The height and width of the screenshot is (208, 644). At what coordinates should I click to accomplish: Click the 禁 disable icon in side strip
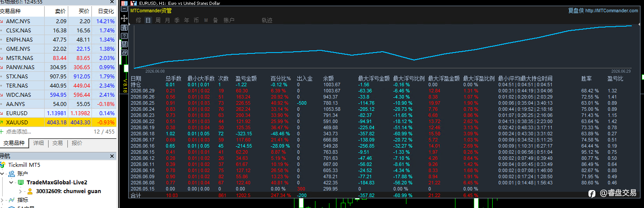click(124, 44)
